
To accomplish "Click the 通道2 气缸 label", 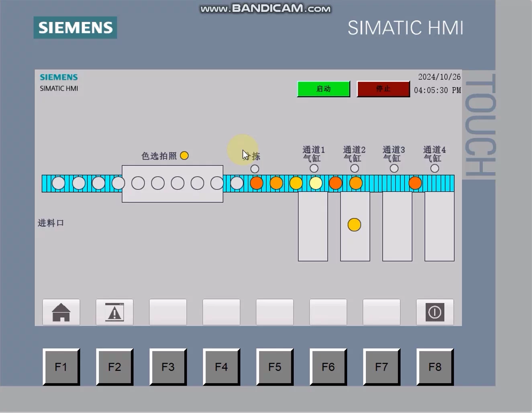I will [x=354, y=154].
